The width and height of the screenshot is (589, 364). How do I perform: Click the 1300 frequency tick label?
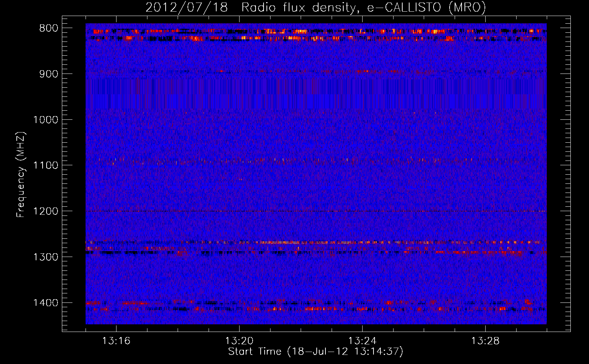[x=46, y=257]
